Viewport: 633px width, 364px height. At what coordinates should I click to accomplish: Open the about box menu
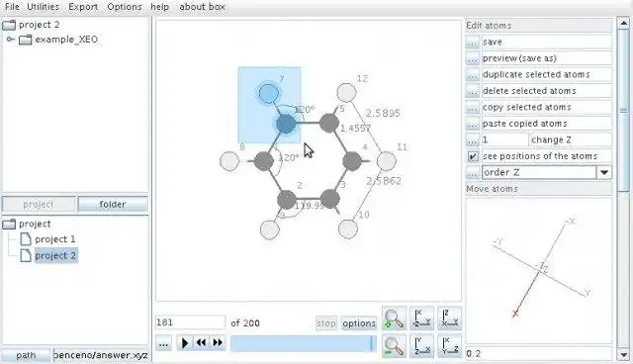point(202,7)
